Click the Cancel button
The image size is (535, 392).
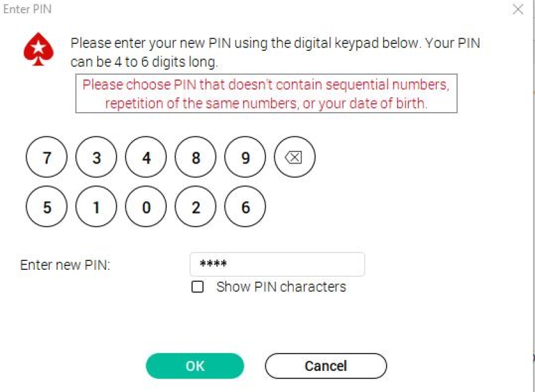pyautogui.click(x=326, y=366)
